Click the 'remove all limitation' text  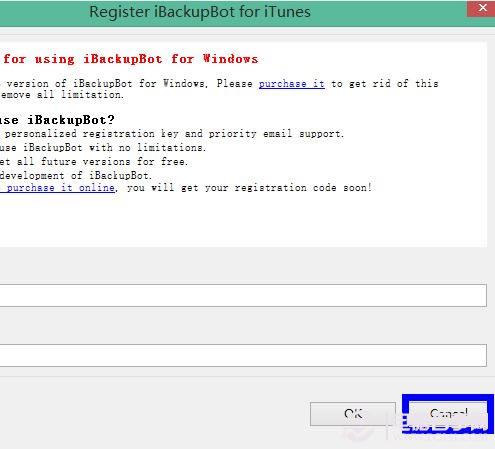tap(62, 95)
